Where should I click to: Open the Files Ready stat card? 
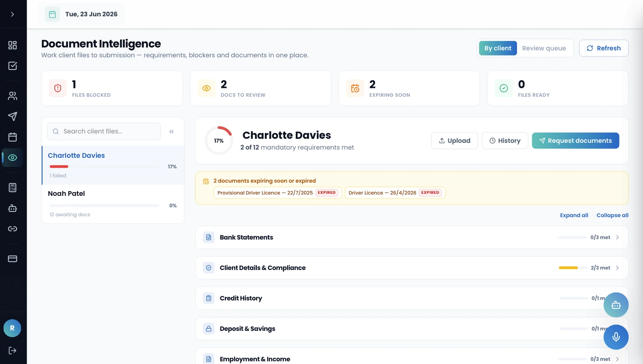point(558,88)
